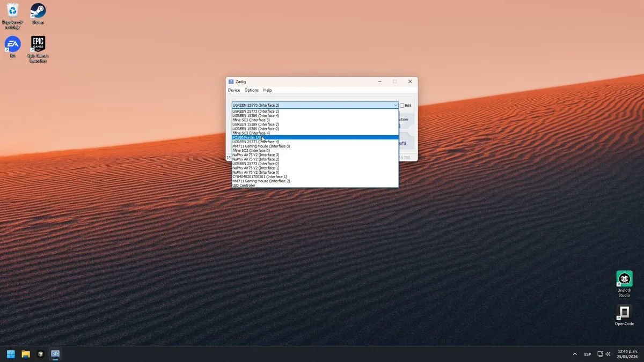Click the Zadig title bar icon

click(231, 82)
